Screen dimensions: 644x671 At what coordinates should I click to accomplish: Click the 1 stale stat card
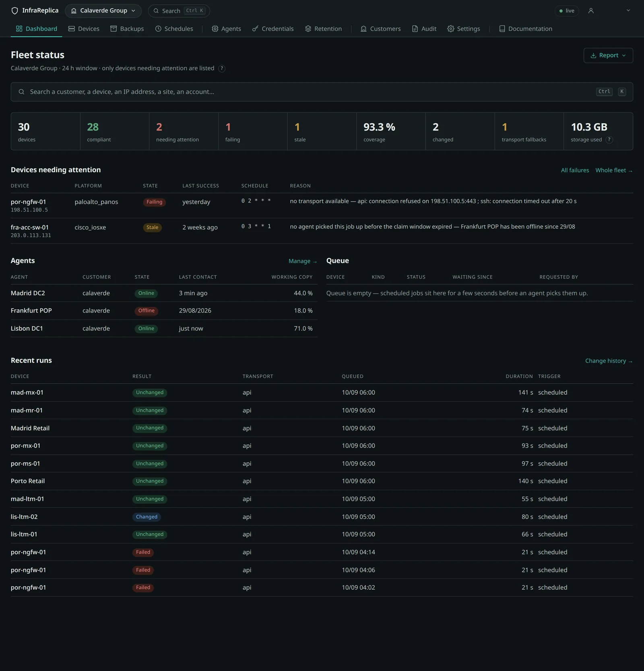click(x=322, y=131)
